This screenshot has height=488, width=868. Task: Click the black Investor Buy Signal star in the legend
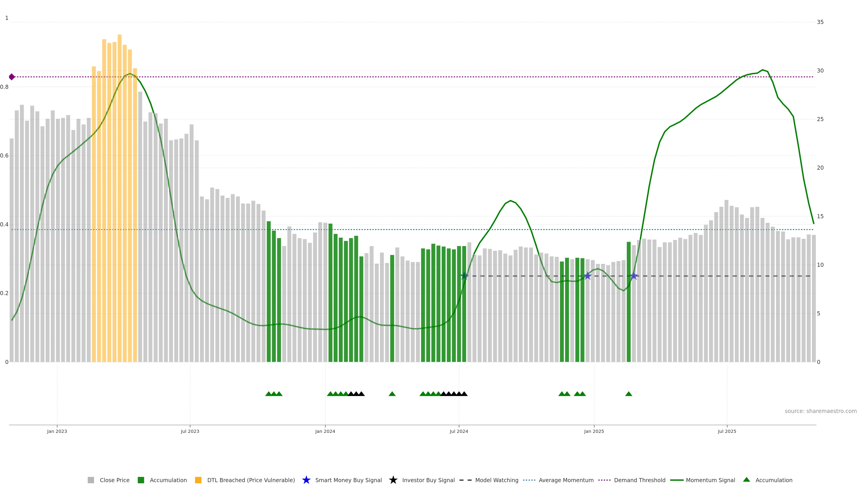[393, 480]
